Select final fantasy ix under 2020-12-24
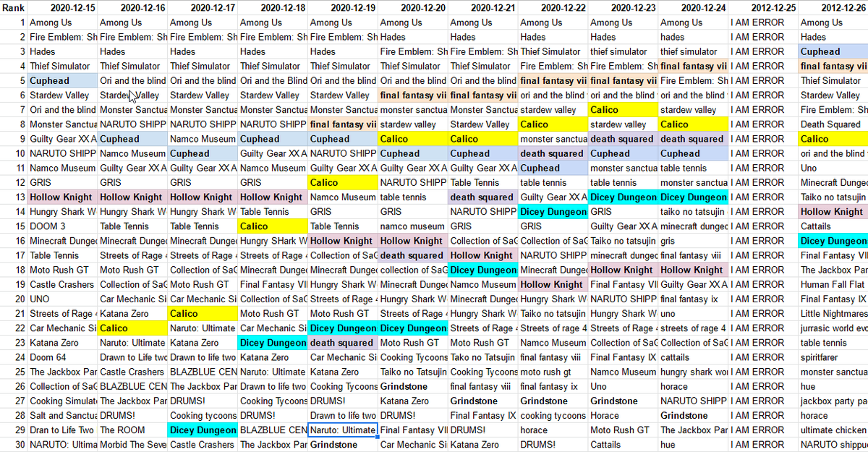The width and height of the screenshot is (868, 452). pyautogui.click(x=694, y=299)
